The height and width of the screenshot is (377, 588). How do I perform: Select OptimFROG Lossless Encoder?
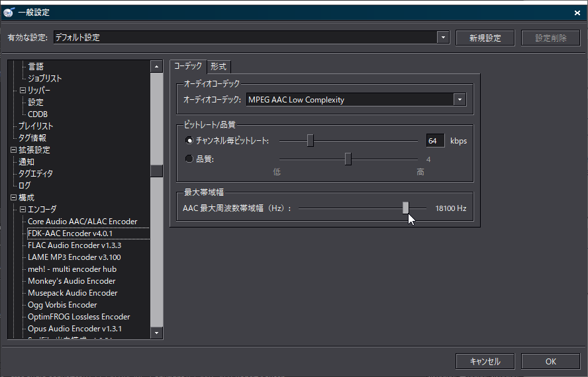[x=79, y=317]
